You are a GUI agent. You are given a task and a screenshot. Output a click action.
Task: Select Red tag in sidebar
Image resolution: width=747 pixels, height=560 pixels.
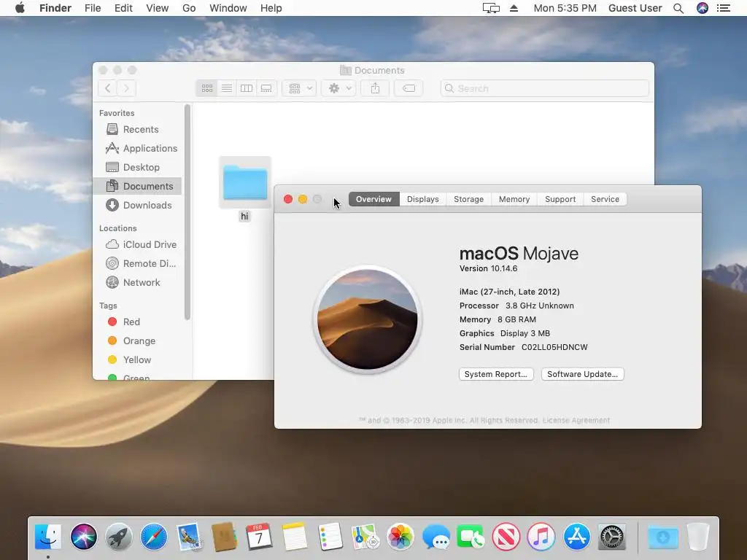point(139,322)
